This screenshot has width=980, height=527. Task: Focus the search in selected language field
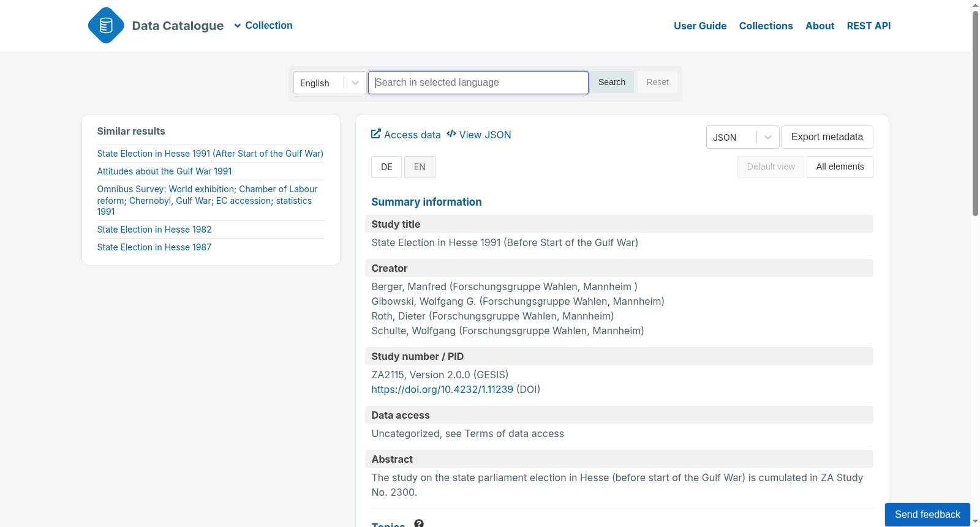click(478, 83)
